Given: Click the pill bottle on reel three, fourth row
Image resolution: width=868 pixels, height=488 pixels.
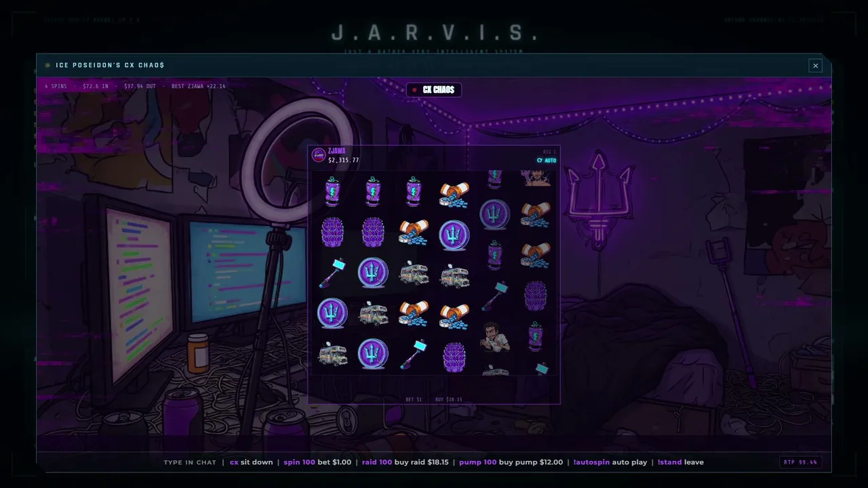Looking at the screenshot, I should (414, 314).
